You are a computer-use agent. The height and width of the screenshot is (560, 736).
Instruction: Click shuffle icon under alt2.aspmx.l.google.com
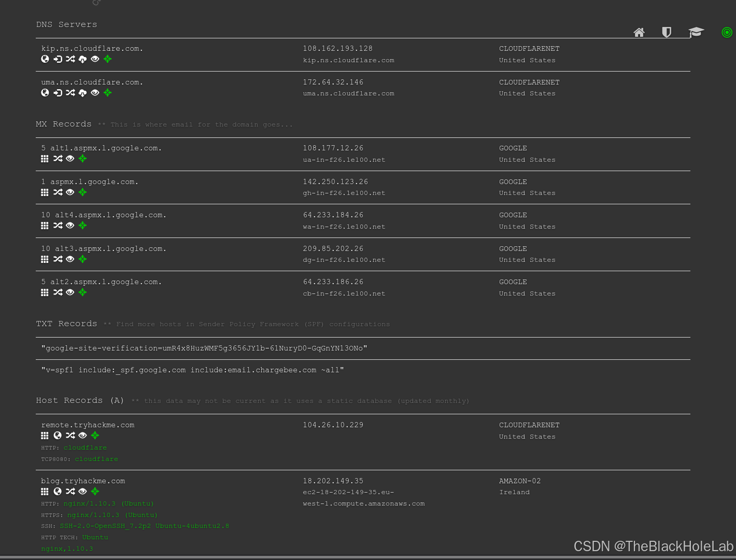click(x=58, y=292)
